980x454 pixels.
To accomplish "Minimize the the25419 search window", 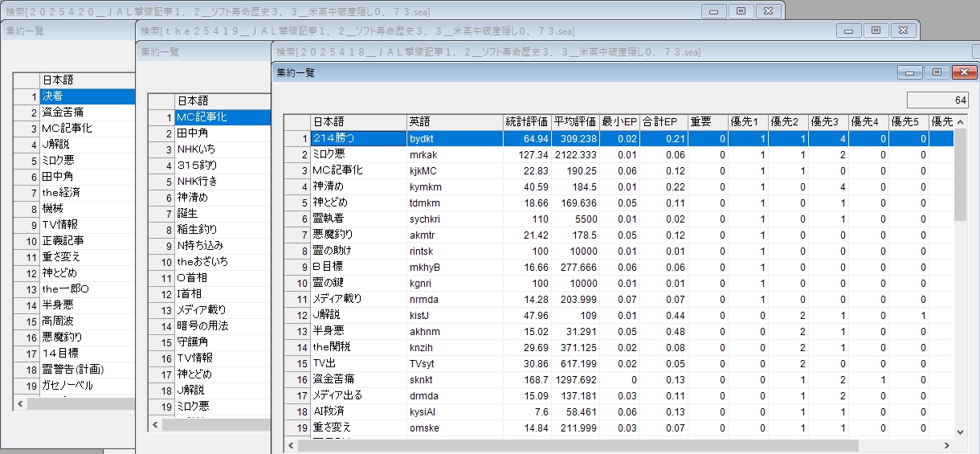I will (849, 31).
